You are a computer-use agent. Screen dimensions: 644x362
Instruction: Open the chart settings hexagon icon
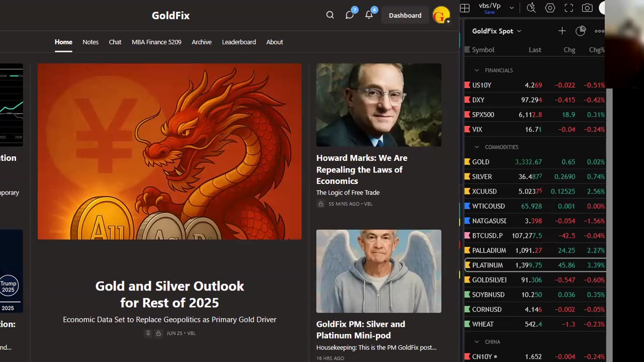pyautogui.click(x=550, y=8)
